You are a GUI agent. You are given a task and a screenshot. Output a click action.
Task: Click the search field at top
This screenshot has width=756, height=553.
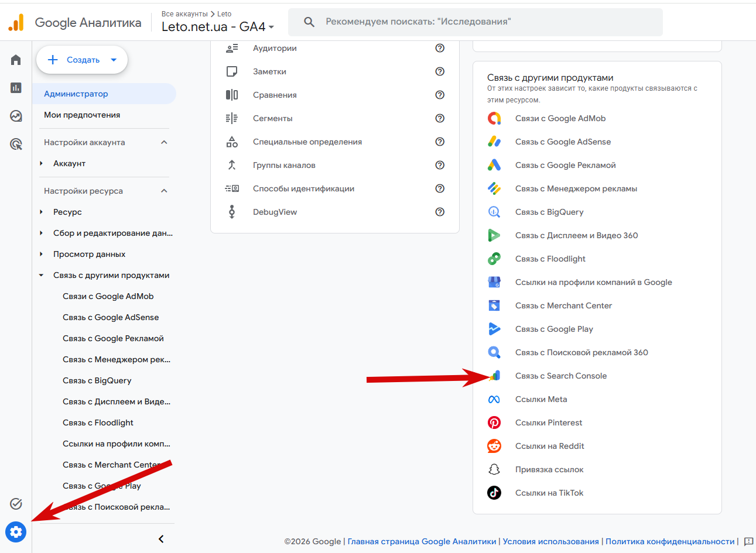(476, 22)
